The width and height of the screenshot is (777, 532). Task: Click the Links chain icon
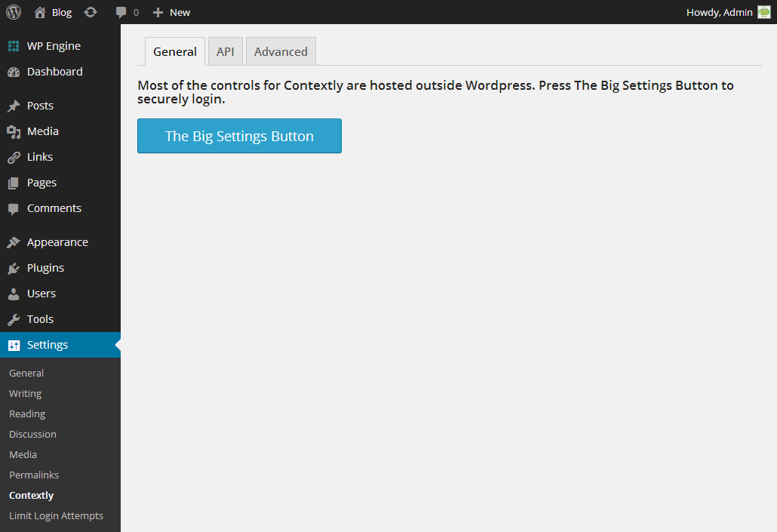pos(14,157)
